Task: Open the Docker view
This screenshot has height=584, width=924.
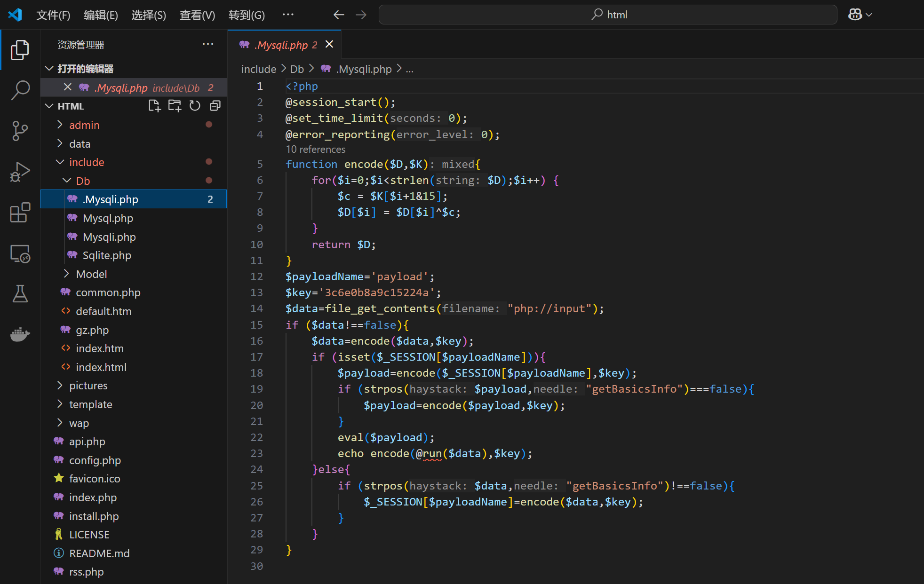Action: 20,334
